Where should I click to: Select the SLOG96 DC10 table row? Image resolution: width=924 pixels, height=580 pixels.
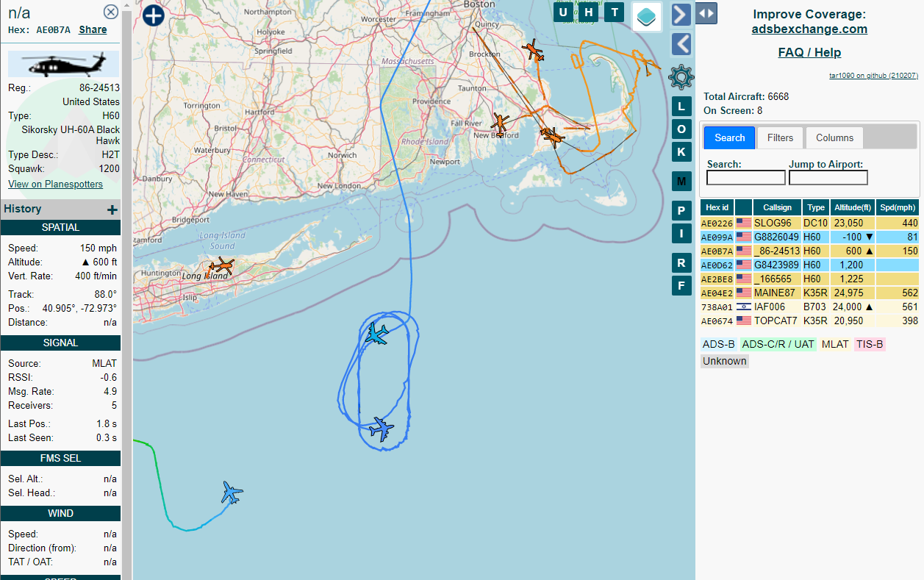(809, 223)
